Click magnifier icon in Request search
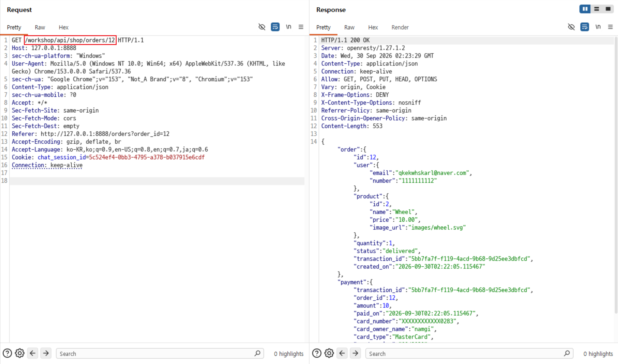Viewport: 618px width, 364px height. point(257,353)
